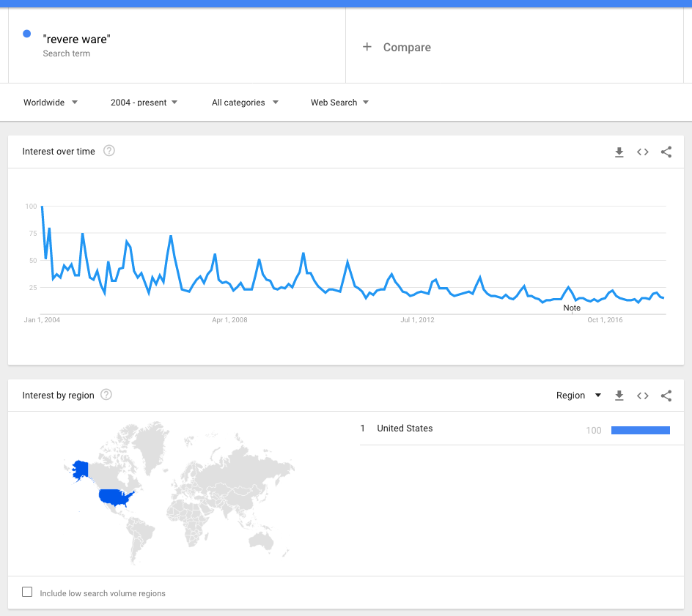The image size is (692, 616).
Task: Click the blue search term color dot
Action: click(x=27, y=34)
